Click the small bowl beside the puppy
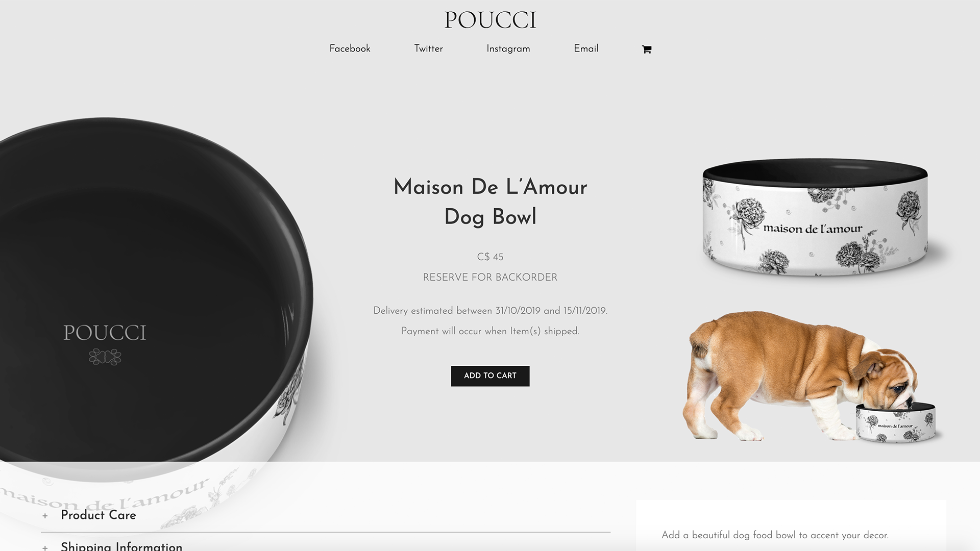This screenshot has height=551, width=980. [896, 422]
